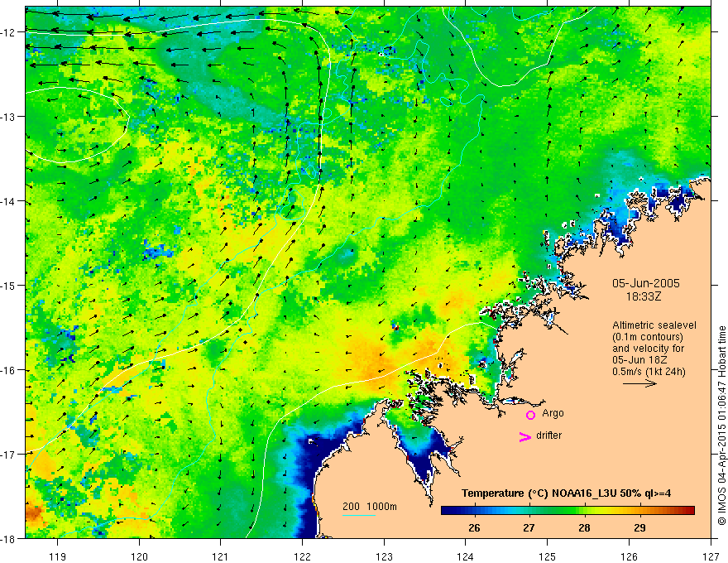Click the -17 latitude axis label

point(8,454)
